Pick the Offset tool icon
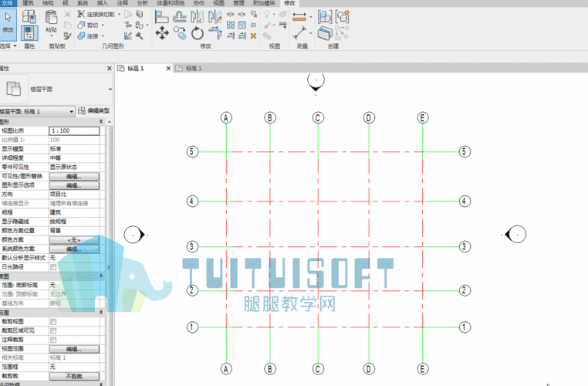 tap(180, 17)
